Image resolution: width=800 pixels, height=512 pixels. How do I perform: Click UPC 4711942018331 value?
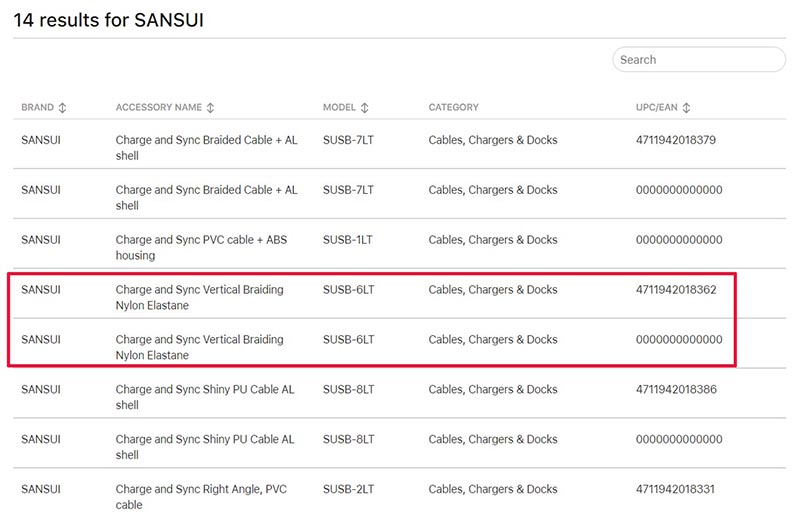675,489
